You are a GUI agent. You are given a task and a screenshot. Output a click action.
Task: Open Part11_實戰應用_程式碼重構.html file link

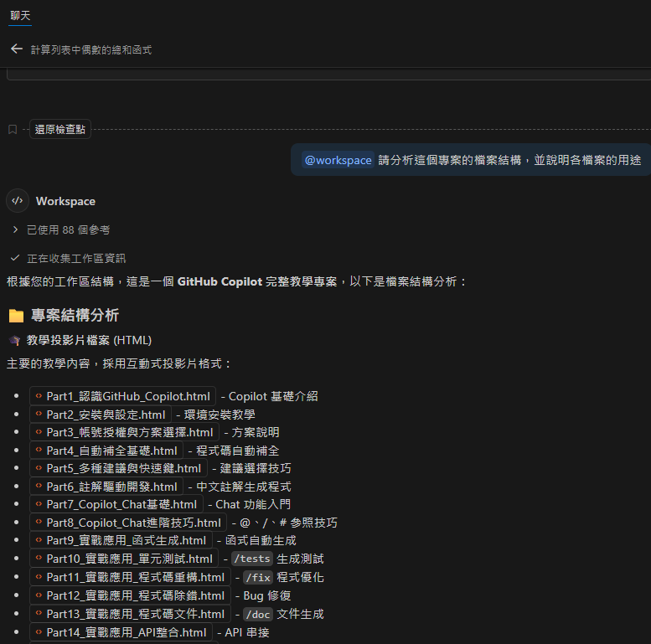(x=131, y=577)
